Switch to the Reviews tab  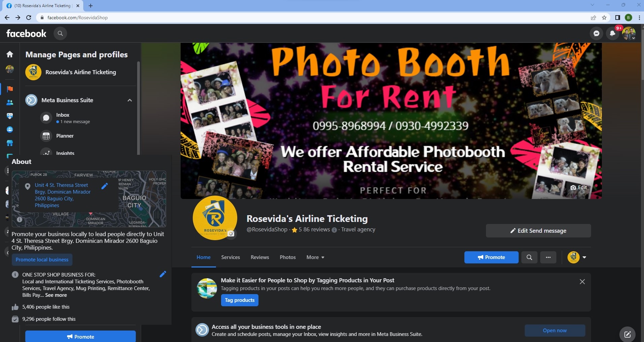(260, 257)
